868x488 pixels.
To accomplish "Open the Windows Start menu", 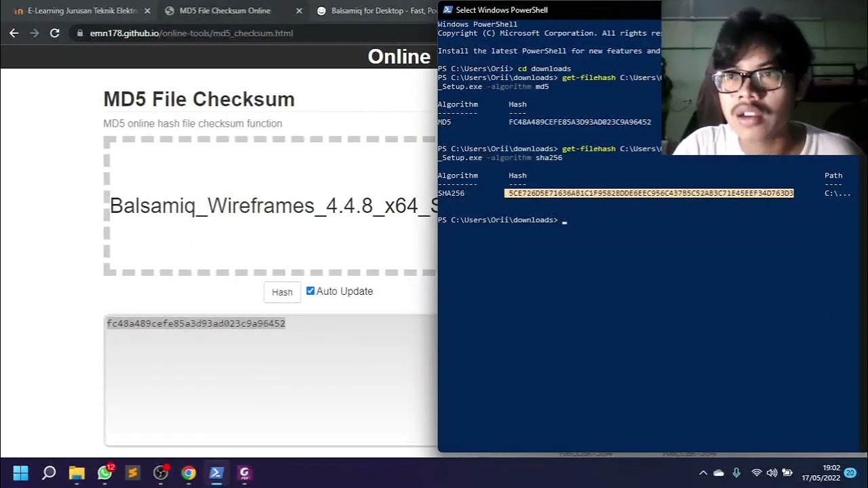I will tap(20, 472).
